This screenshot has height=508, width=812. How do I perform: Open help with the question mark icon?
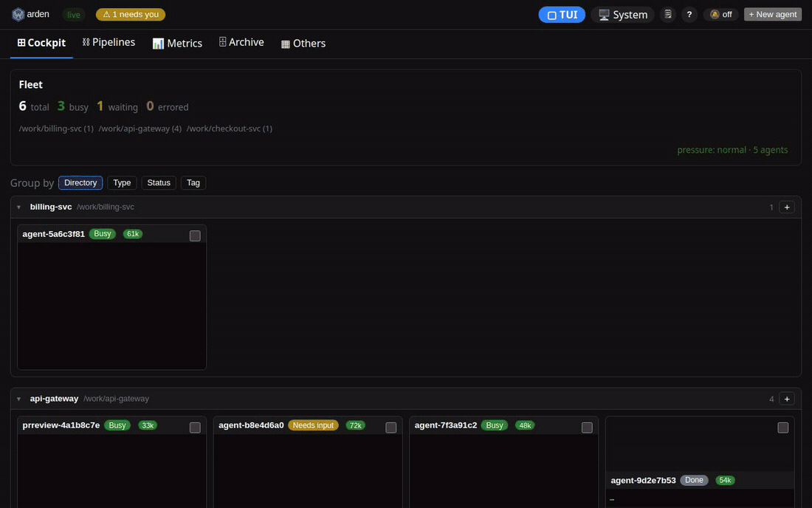pos(689,15)
